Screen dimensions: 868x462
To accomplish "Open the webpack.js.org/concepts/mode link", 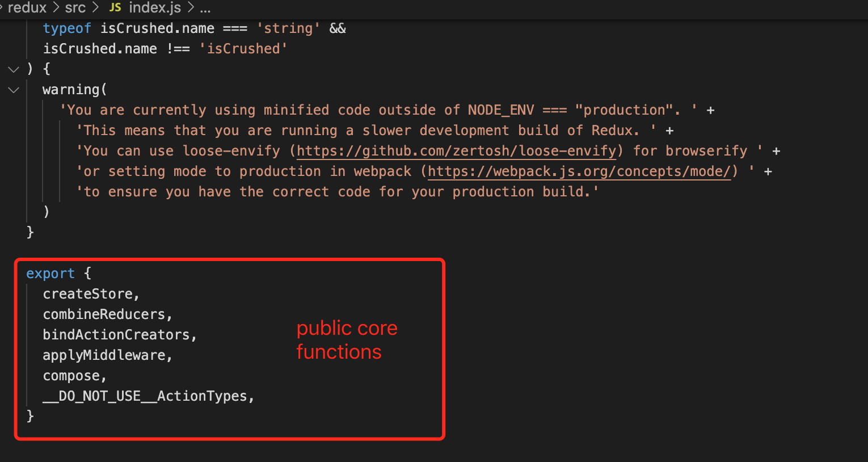I will coord(579,171).
